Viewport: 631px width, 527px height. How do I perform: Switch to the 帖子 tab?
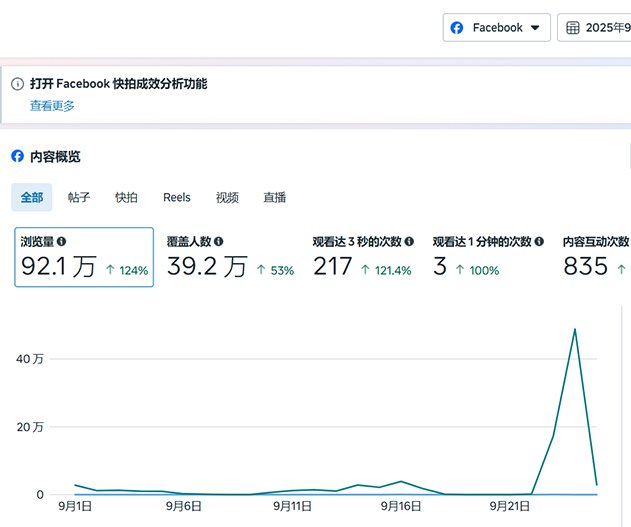click(x=79, y=197)
